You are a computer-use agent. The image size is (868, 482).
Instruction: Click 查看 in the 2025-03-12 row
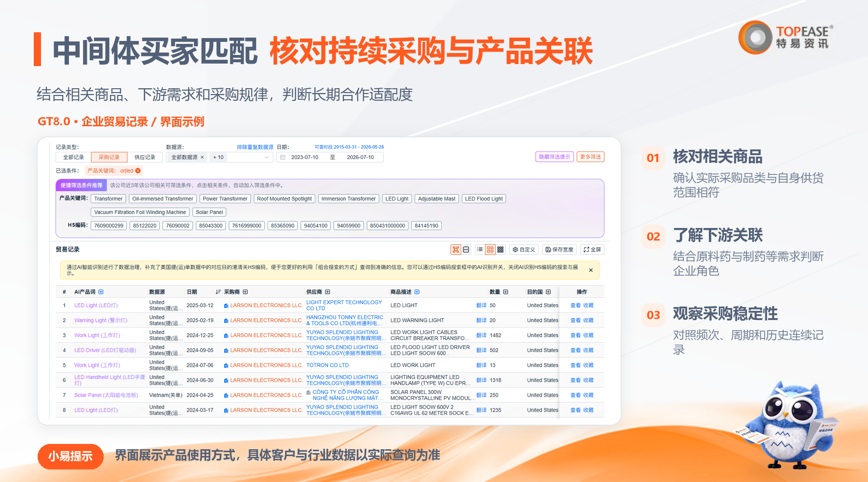point(575,306)
